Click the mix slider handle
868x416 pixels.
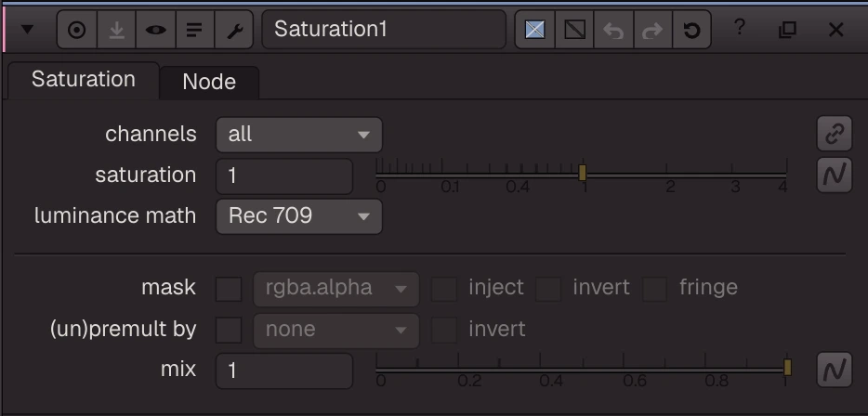[x=787, y=368]
